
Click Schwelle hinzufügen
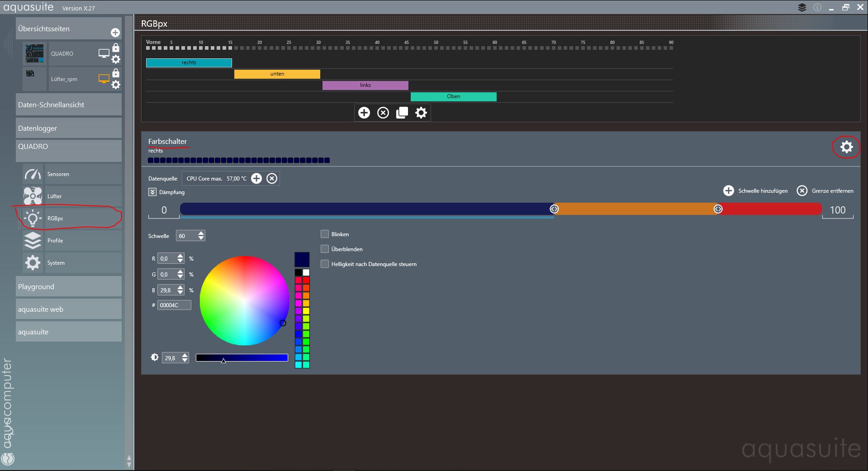pyautogui.click(x=755, y=191)
